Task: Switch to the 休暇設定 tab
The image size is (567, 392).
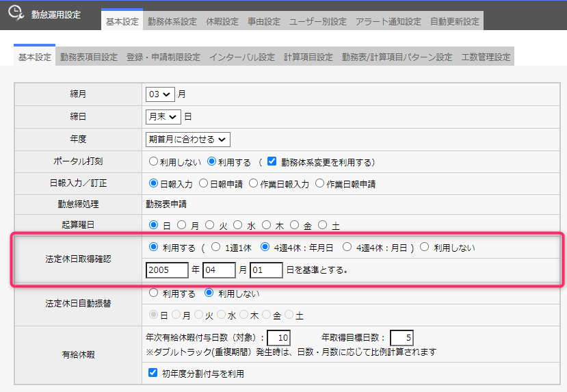Action: coord(222,21)
